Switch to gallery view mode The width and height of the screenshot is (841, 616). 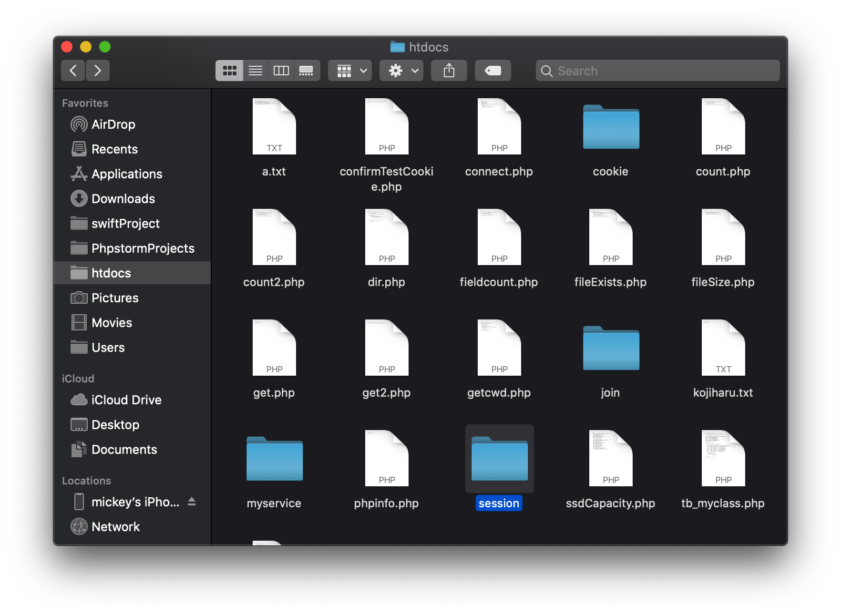(307, 71)
